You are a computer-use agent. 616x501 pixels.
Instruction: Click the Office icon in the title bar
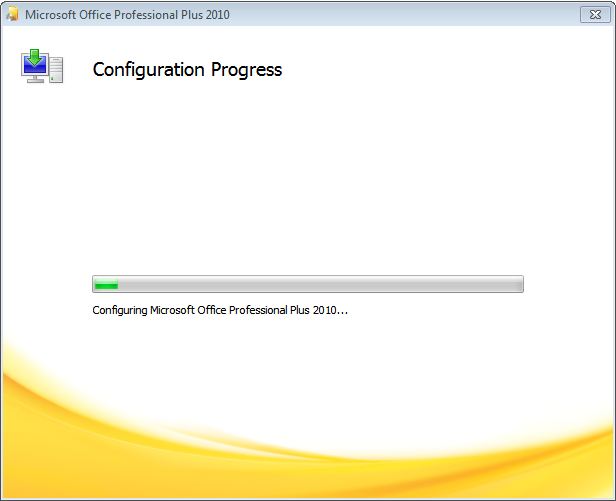[x=13, y=15]
